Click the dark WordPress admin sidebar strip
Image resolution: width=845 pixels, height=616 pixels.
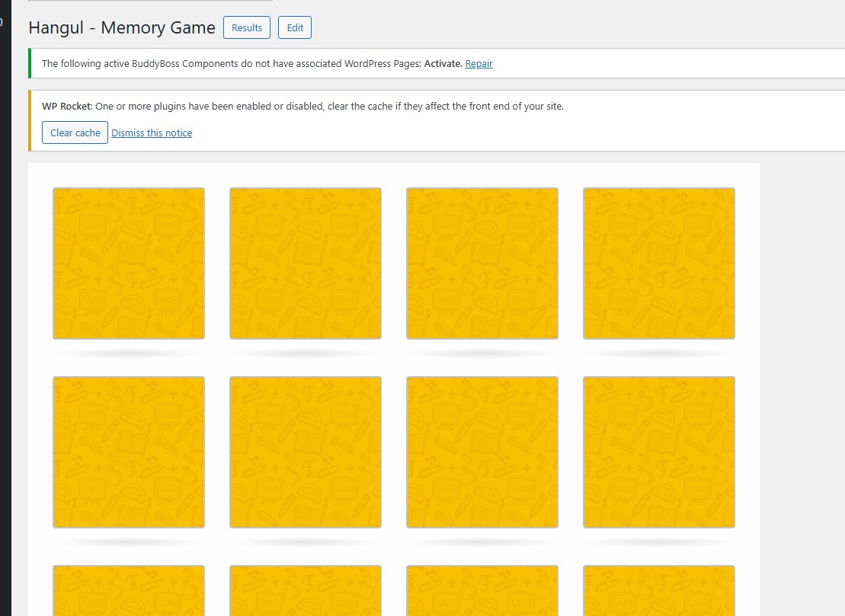(x=5, y=305)
